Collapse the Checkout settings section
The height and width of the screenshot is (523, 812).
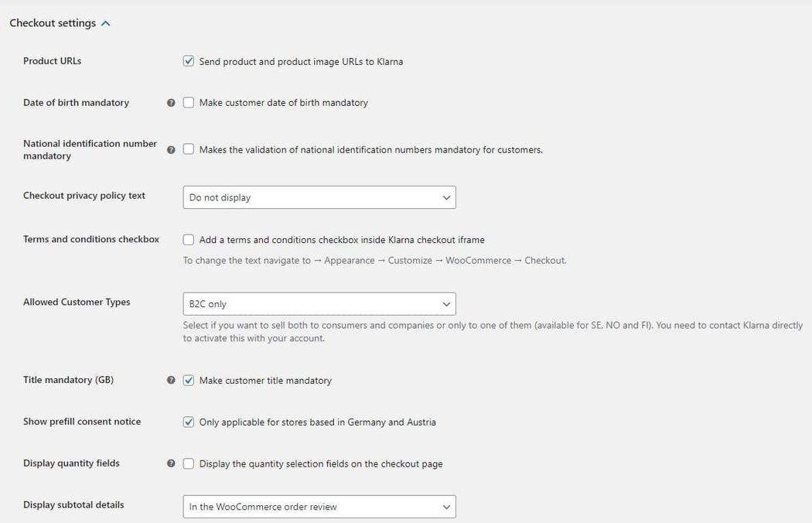(x=106, y=23)
